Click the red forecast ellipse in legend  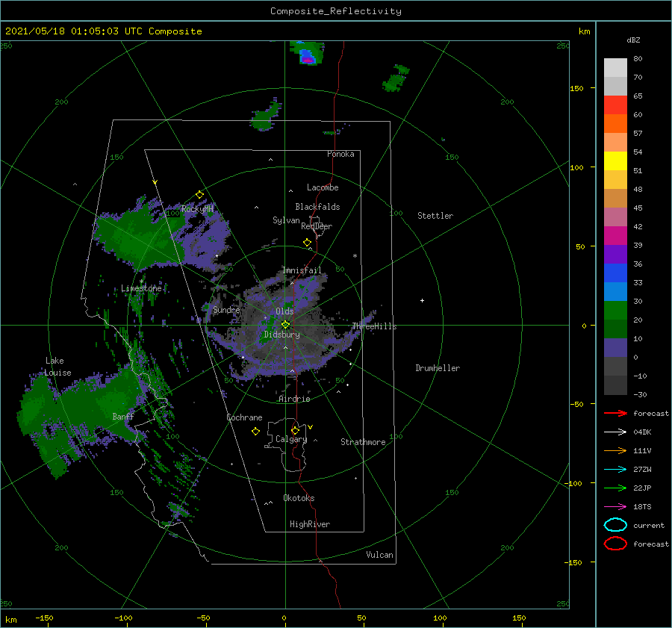click(x=615, y=544)
